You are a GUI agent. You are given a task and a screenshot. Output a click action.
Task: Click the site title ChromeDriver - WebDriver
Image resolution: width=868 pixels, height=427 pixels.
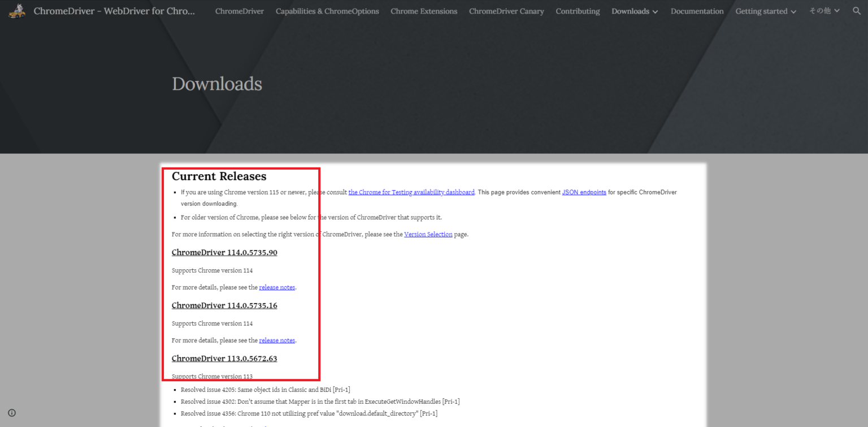click(x=114, y=11)
